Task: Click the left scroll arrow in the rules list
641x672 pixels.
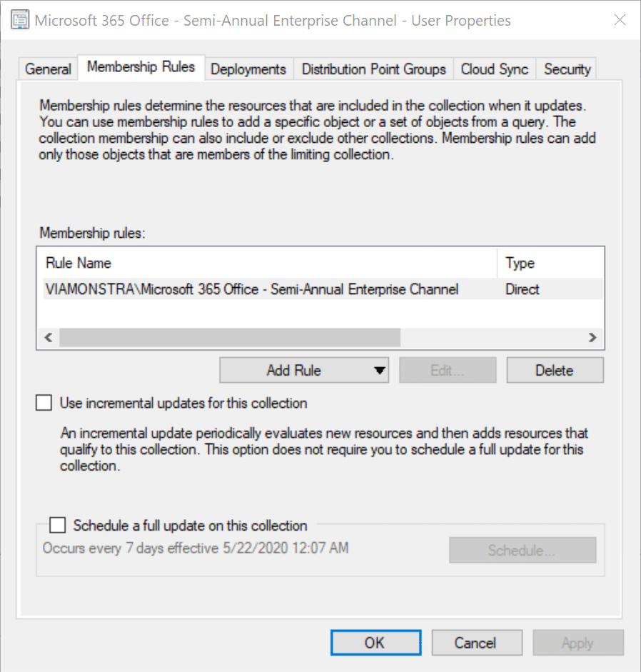Action: pos(48,338)
